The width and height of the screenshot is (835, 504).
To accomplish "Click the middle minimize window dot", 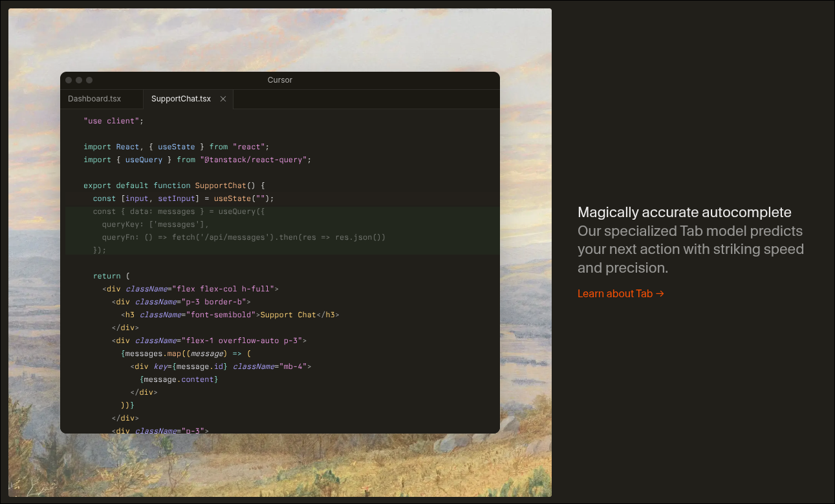I will tap(79, 80).
